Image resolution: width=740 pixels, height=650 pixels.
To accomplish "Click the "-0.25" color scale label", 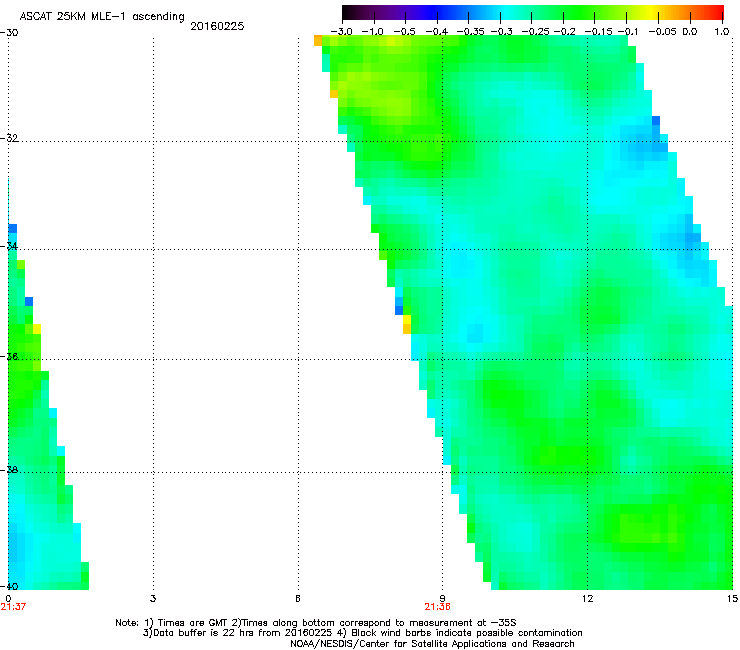I will (535, 32).
